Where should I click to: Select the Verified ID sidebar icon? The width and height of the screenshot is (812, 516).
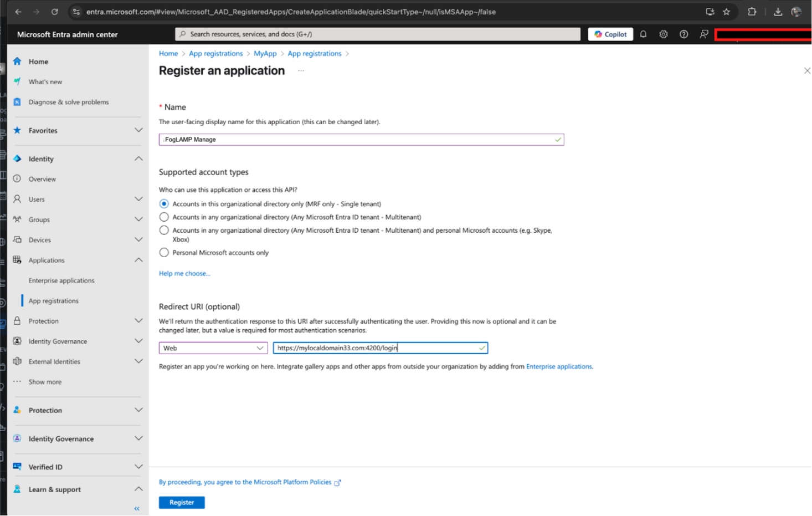point(17,467)
